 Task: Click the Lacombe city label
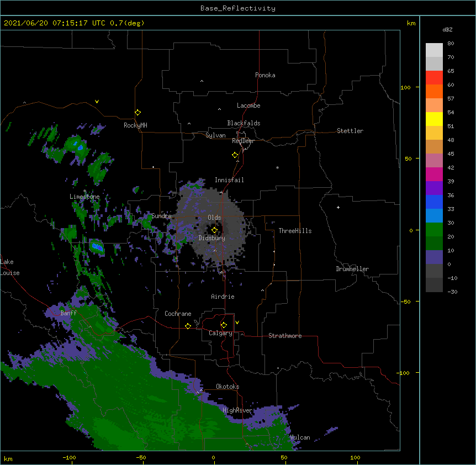point(248,105)
